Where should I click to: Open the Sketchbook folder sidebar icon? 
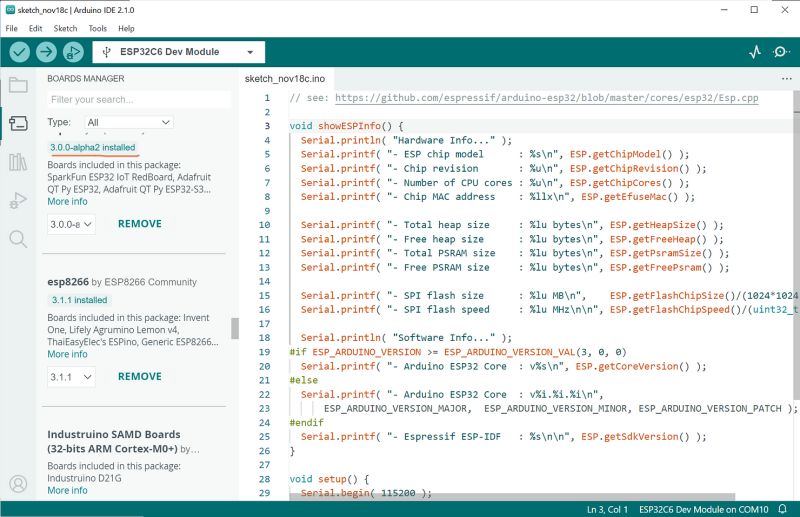point(18,85)
